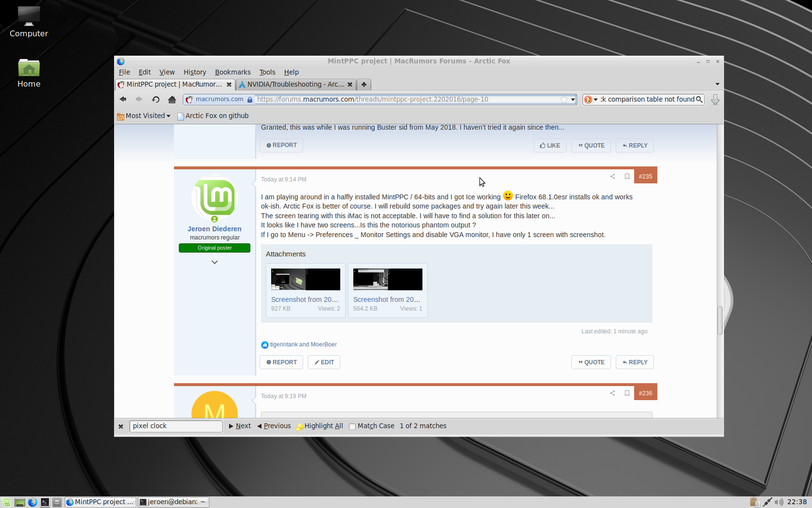
Task: Open downloads arrow in toolbar
Action: (715, 100)
